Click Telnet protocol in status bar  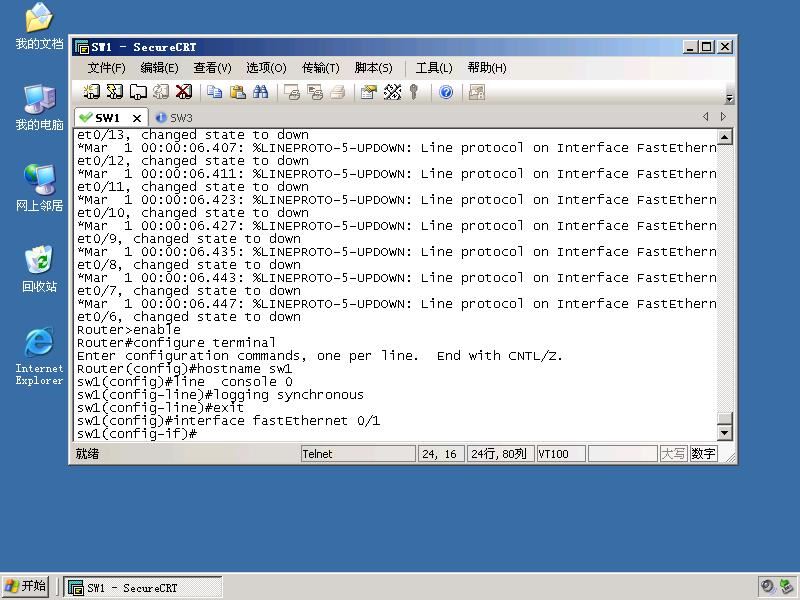pos(358,454)
